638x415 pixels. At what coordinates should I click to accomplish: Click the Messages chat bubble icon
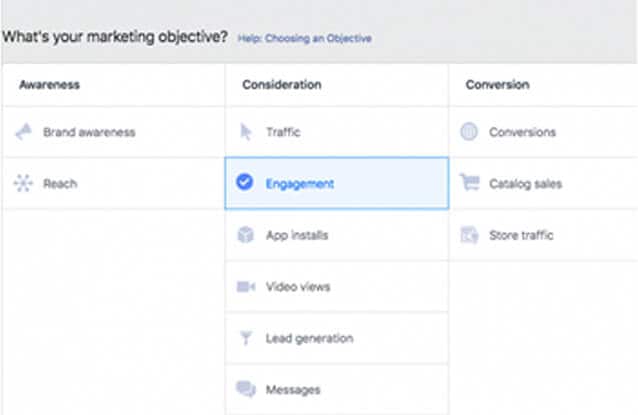(246, 390)
